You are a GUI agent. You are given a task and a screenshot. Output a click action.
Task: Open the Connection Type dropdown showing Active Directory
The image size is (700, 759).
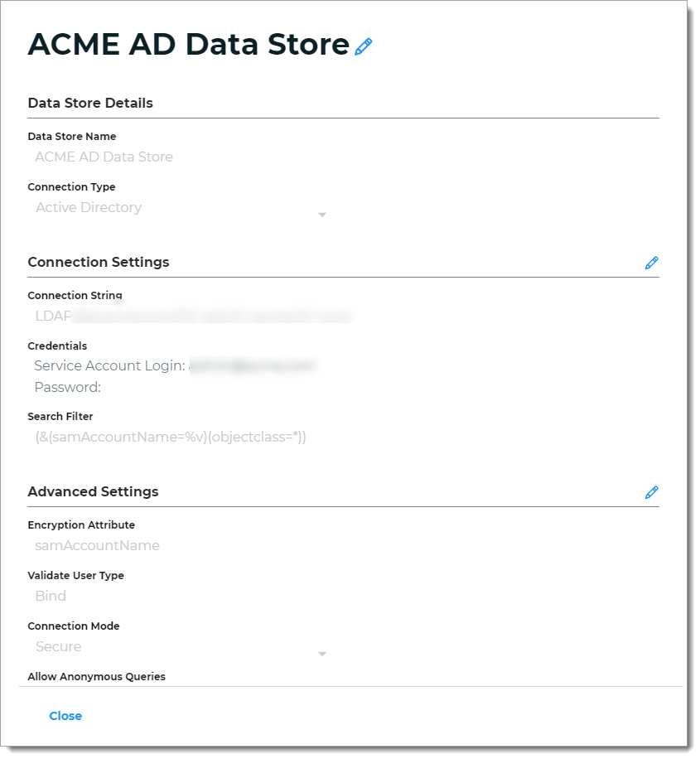322,214
